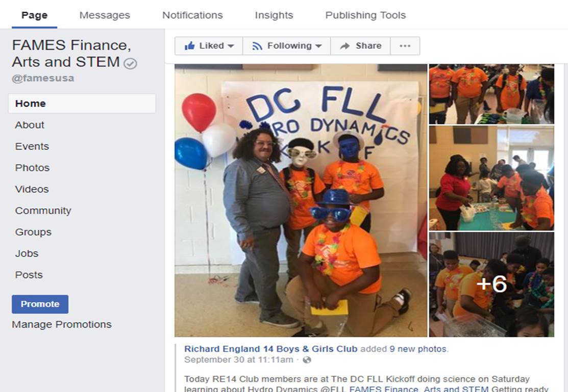Open the main DC FLL Kickoff photo
This screenshot has width=568, height=392.
301,200
